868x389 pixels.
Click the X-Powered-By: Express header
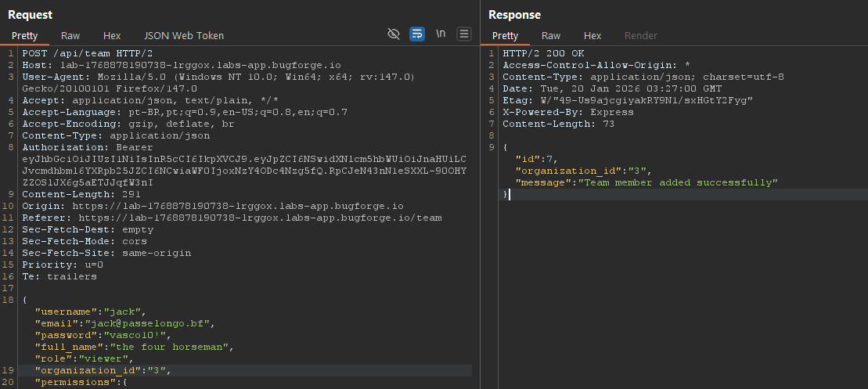pos(568,113)
